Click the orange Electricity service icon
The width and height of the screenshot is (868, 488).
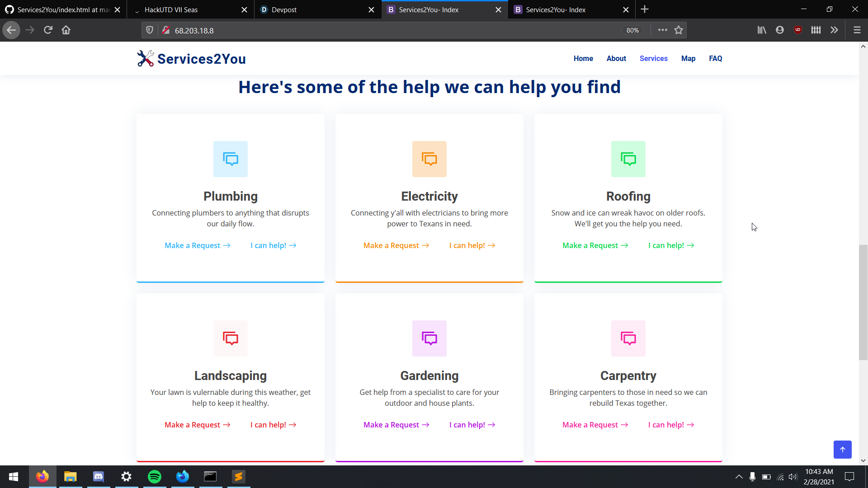tap(429, 159)
